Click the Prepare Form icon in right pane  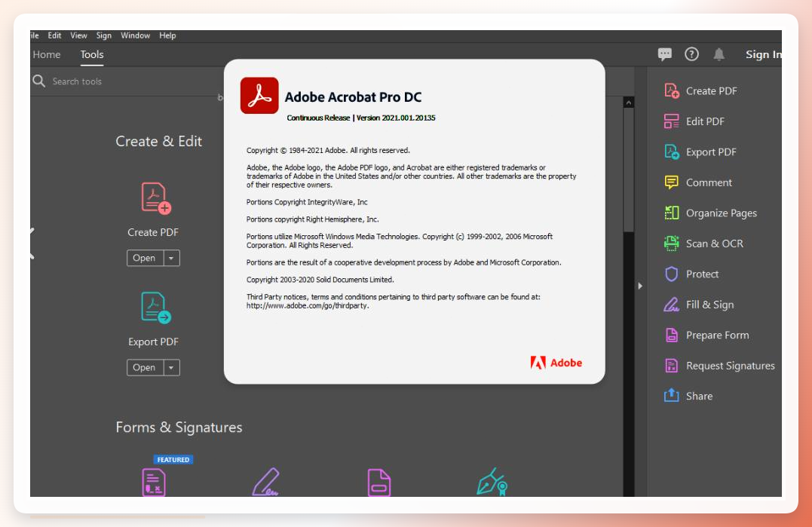[x=671, y=335]
